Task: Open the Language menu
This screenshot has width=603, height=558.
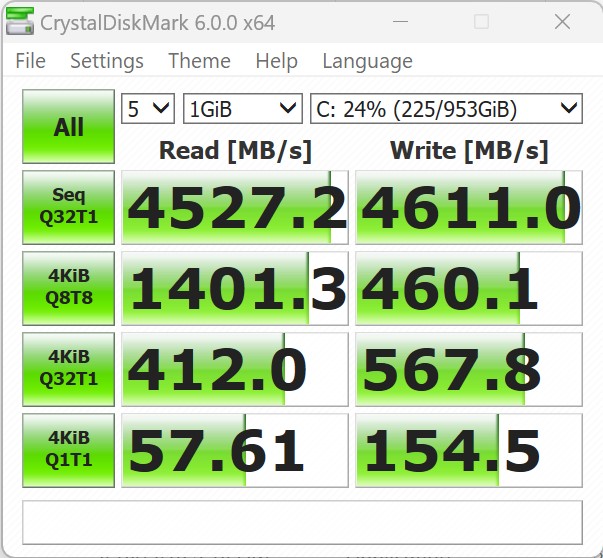Action: tap(367, 61)
